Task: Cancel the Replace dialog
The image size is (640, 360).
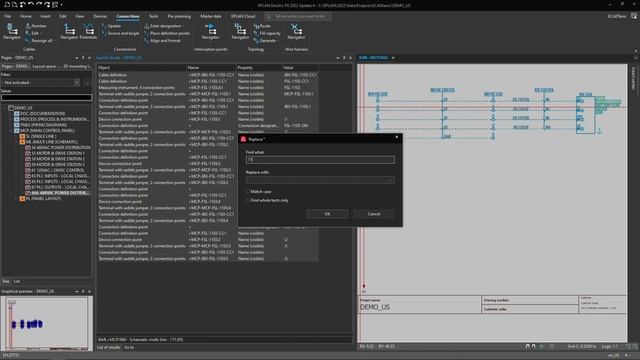Action: point(374,214)
